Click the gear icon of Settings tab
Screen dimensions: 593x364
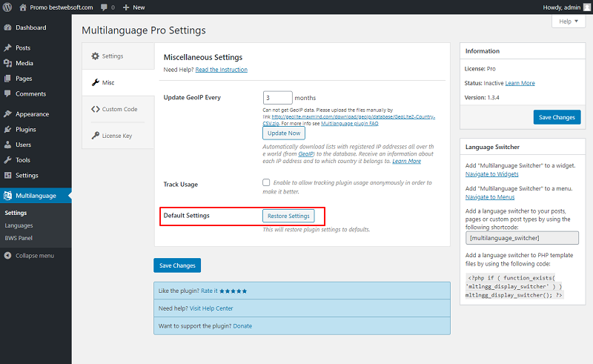(96, 56)
